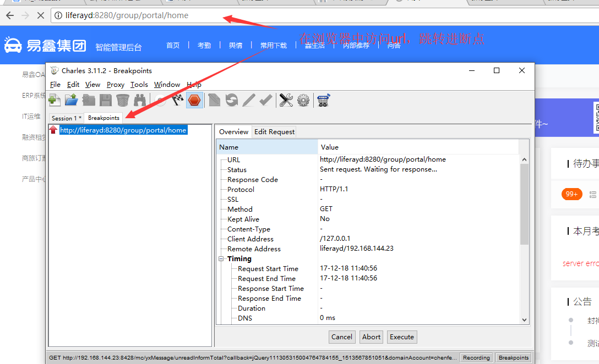This screenshot has width=599, height=364.
Task: Switch to the Overview tab
Action: click(x=233, y=131)
